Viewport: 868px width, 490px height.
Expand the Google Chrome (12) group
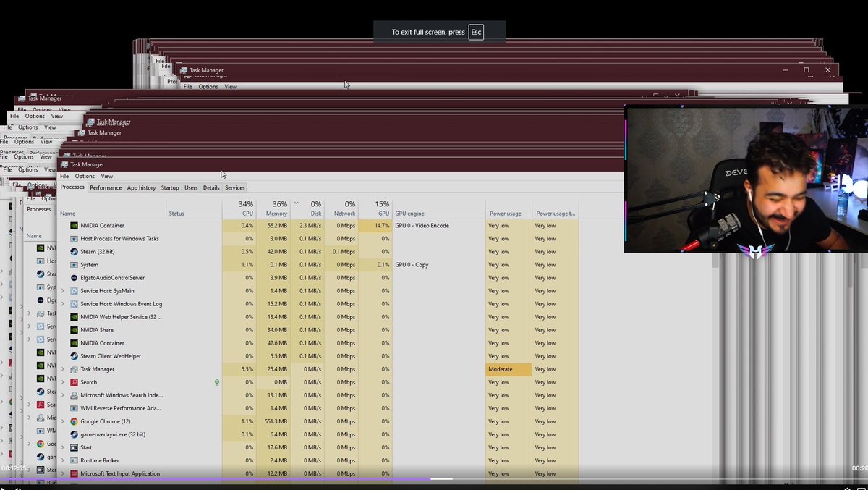(x=63, y=421)
